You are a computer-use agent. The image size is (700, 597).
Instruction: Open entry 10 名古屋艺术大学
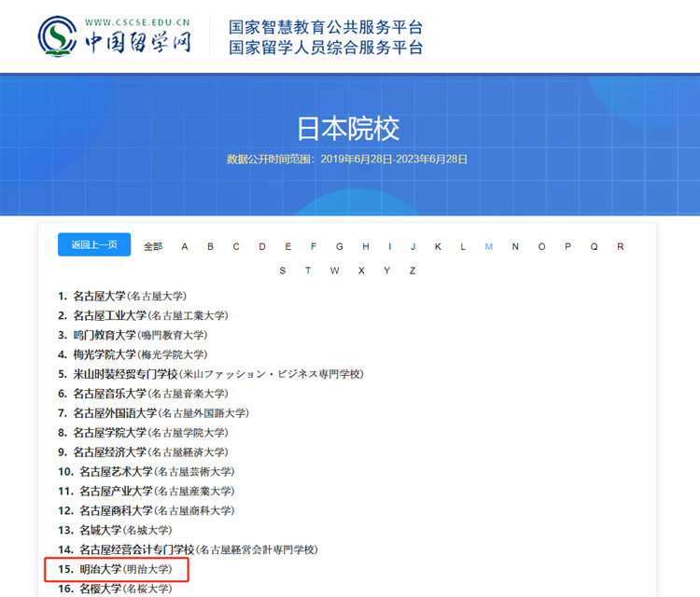click(x=147, y=472)
